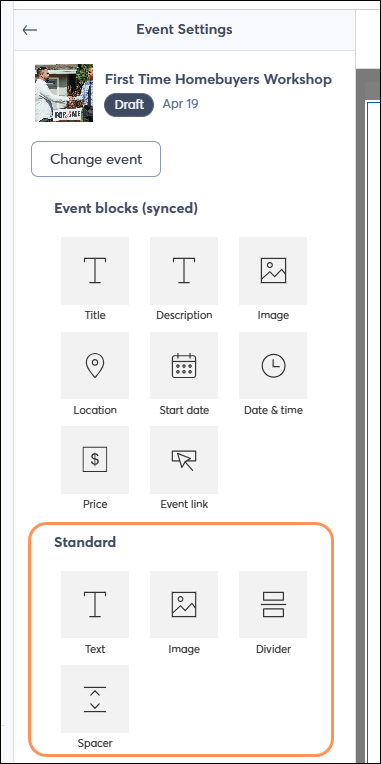This screenshot has height=764, width=381.
Task: Click the Draft status badge
Action: click(129, 105)
